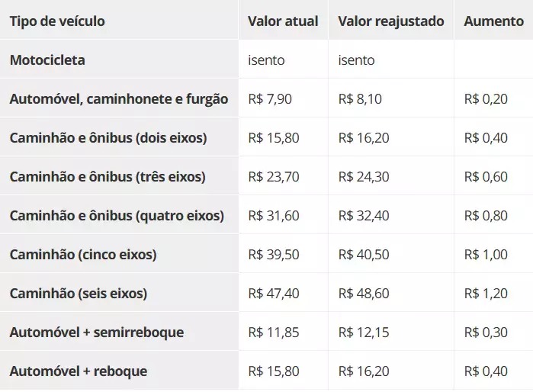Click 'Caminhão e ônibus (dois eixos)' label
Image resolution: width=533 pixels, height=392 pixels.
tap(108, 137)
